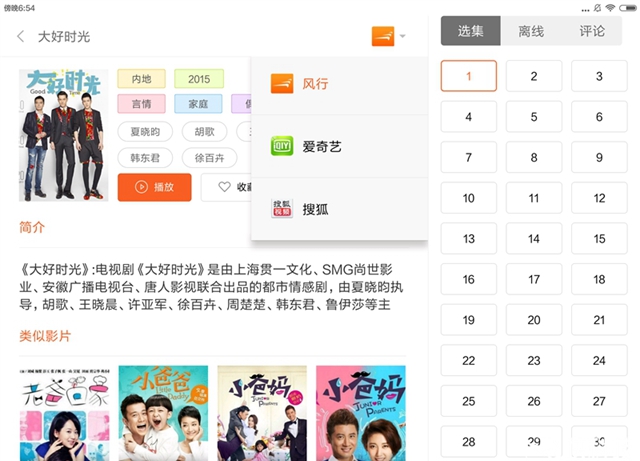Open the 大好时光 poster thumbnail
The height and width of the screenshot is (461, 640).
64,135
